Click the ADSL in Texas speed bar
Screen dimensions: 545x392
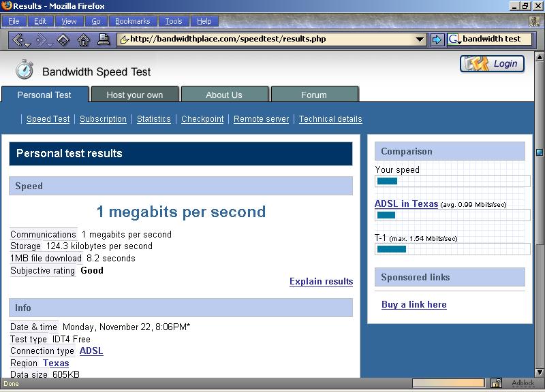pos(452,215)
